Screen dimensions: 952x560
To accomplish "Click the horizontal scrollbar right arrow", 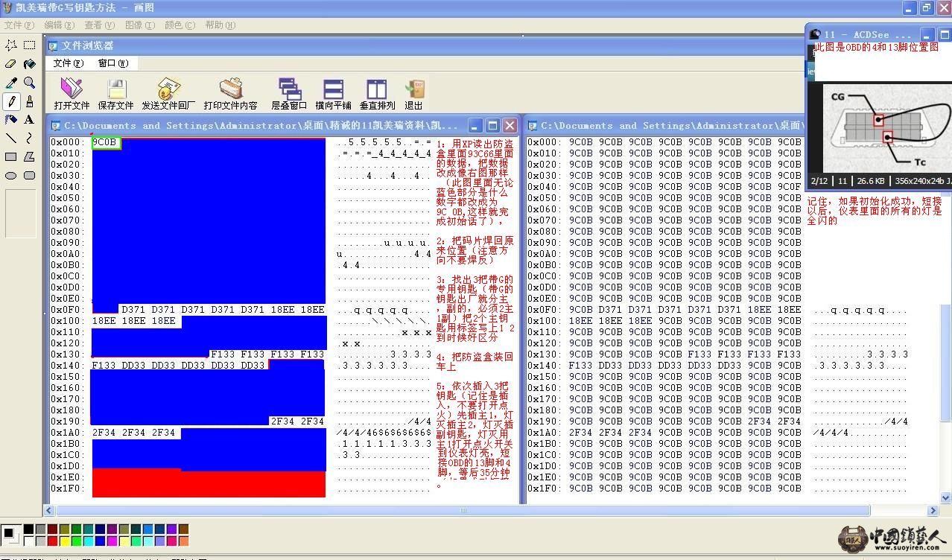I will pos(933,510).
